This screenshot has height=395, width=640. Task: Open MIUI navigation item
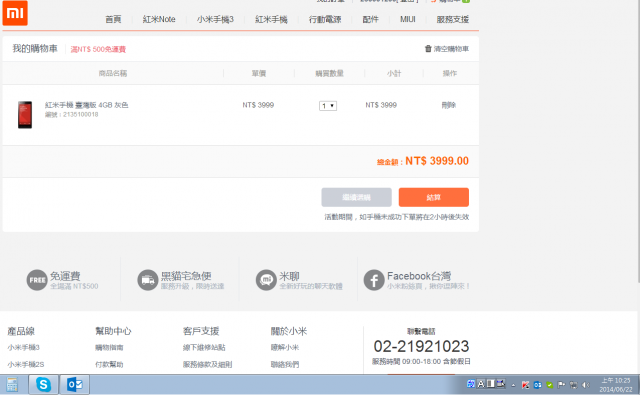tap(408, 19)
